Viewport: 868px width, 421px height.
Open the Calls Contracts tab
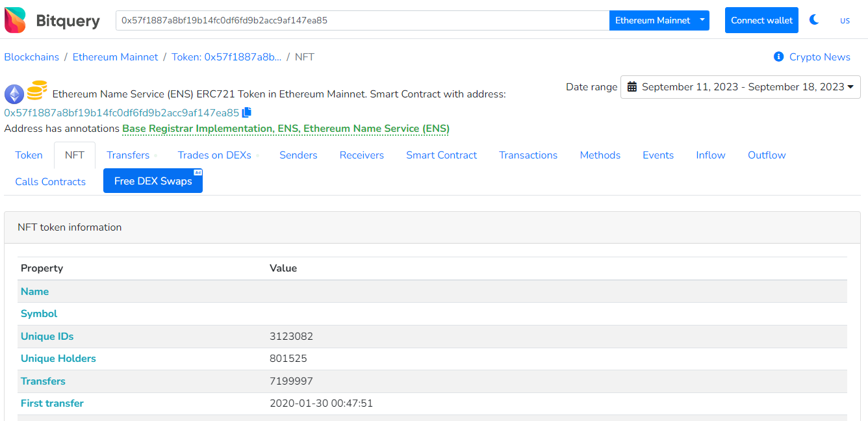(x=51, y=181)
